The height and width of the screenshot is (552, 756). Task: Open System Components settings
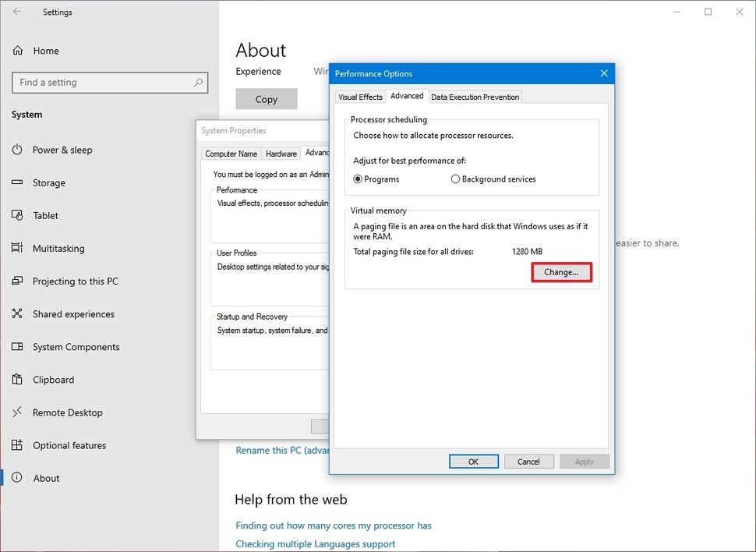[x=75, y=346]
